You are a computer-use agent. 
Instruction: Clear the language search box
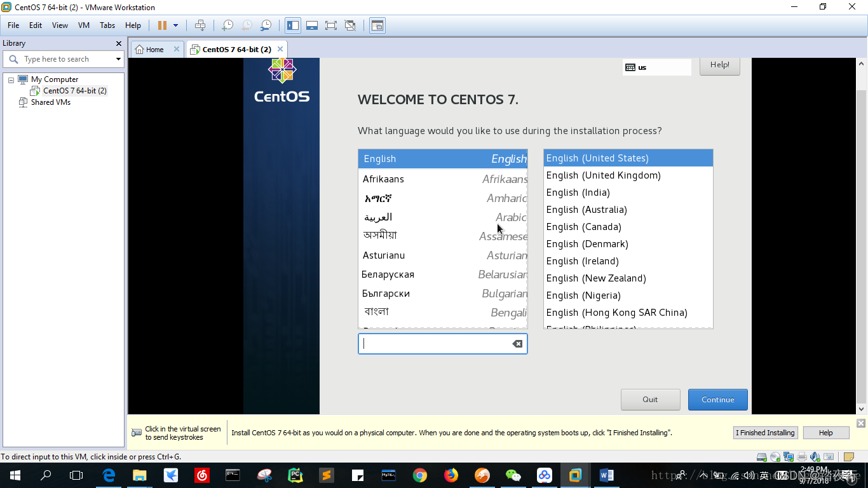pos(517,344)
